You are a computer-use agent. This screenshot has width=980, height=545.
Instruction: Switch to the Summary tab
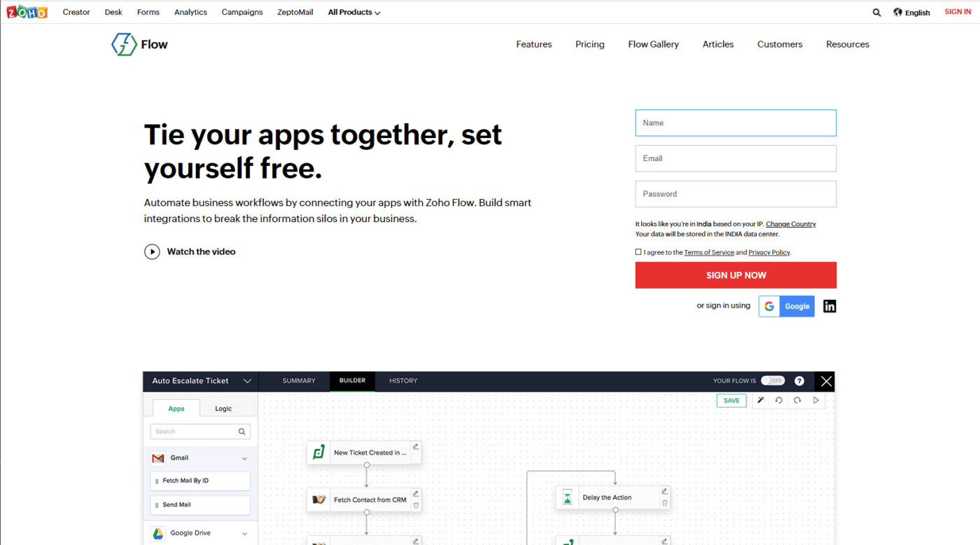click(299, 381)
